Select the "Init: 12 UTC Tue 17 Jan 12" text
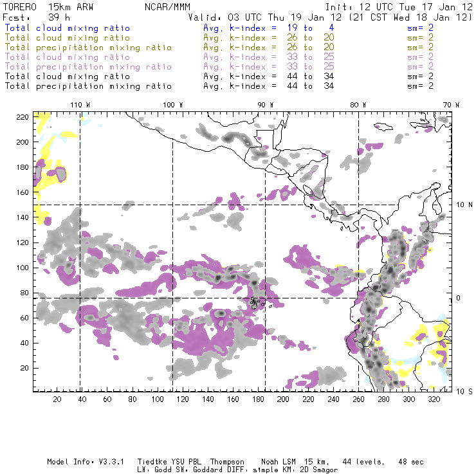 (x=399, y=7)
